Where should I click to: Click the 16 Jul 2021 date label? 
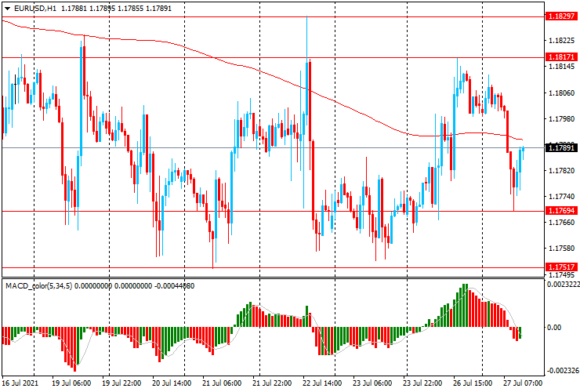tap(20, 383)
